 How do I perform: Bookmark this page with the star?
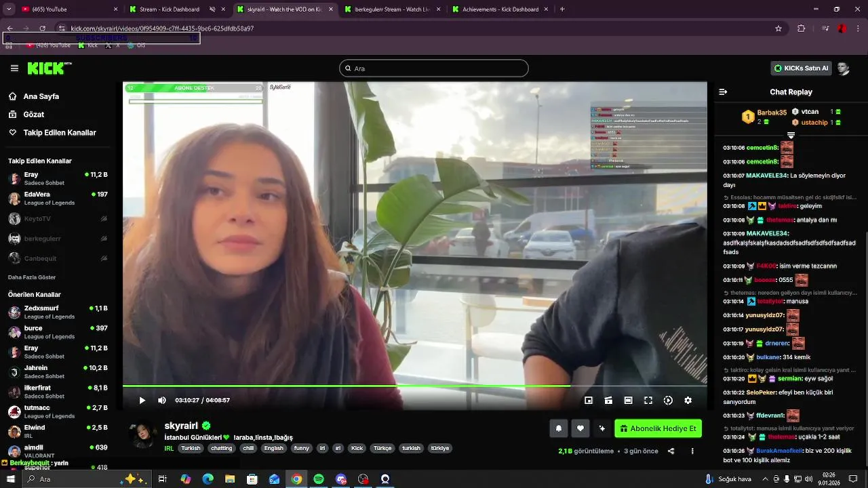point(778,28)
